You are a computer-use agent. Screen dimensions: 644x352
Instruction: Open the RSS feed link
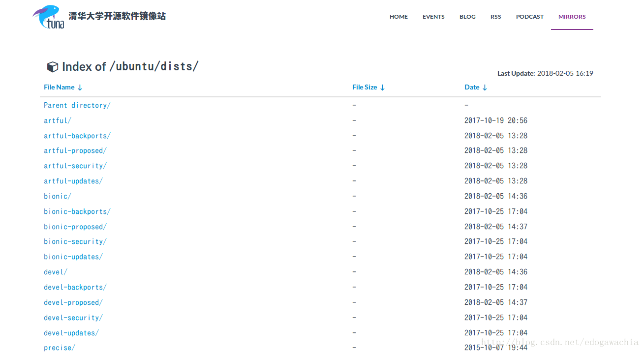pyautogui.click(x=496, y=17)
